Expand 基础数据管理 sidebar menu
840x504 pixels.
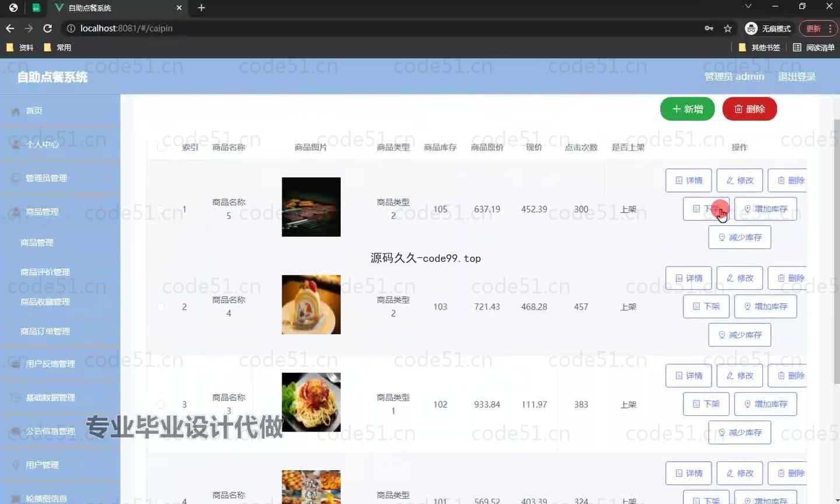tap(60, 397)
